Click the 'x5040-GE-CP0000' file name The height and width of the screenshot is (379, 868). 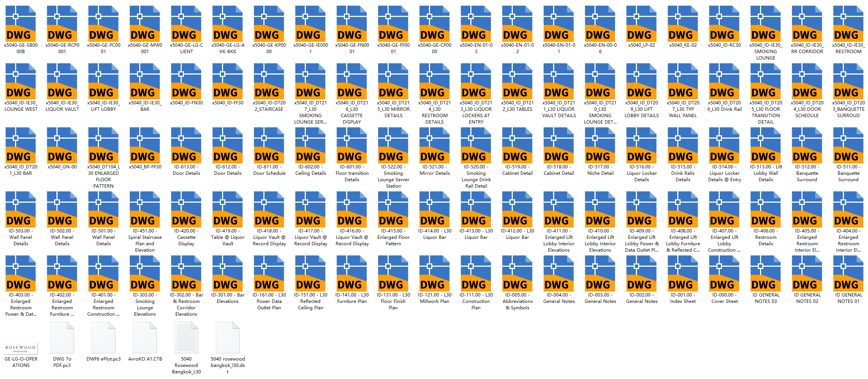pyautogui.click(x=435, y=48)
